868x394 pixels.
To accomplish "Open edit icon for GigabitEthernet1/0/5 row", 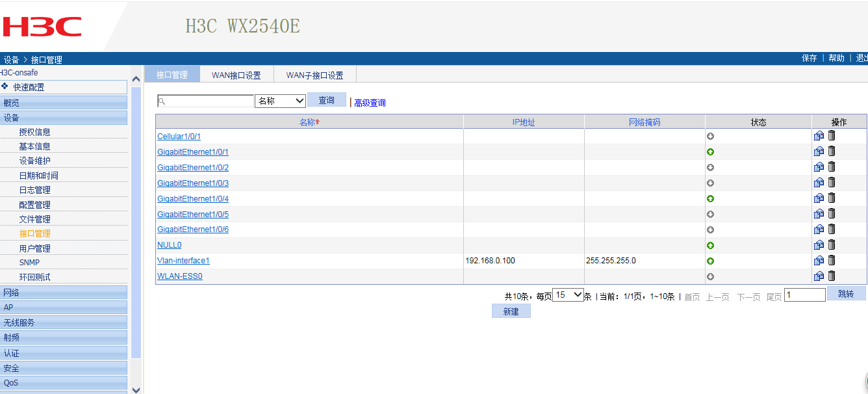I will (x=819, y=214).
